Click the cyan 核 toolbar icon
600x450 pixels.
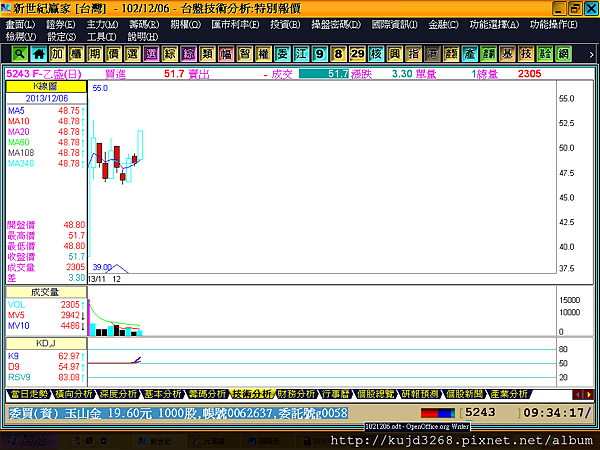(376, 54)
